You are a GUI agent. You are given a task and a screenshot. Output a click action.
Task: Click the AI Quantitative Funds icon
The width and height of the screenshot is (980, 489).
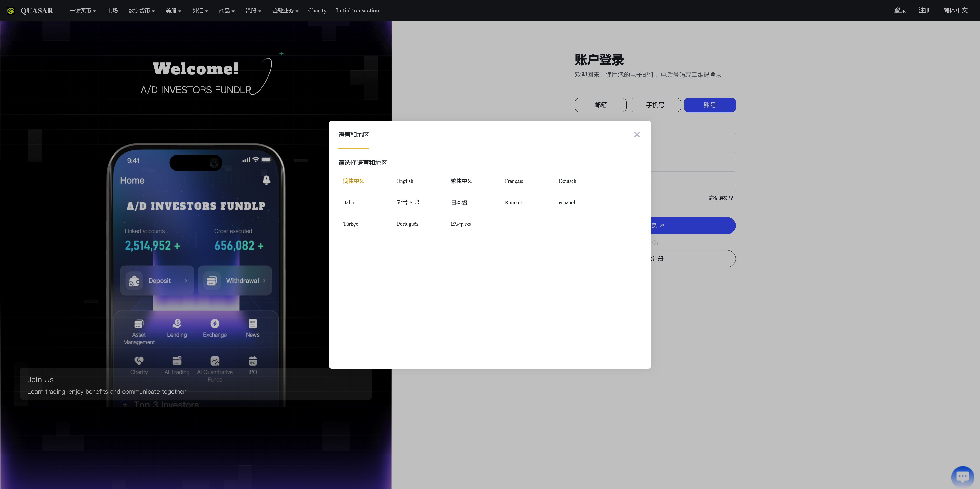point(215,361)
